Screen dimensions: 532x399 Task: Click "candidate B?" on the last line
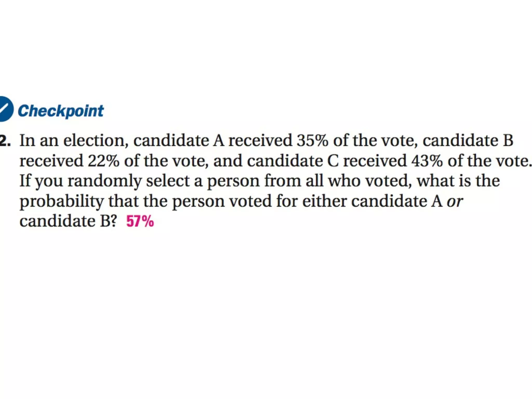tap(68, 221)
